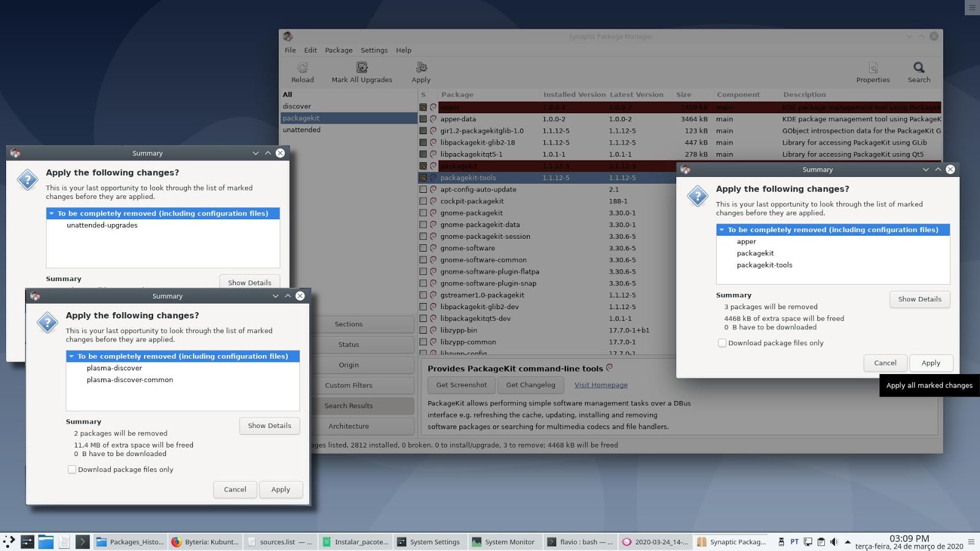Click the question mark icon in unattended-upgrades Summary dialog
980x551 pixels.
pos(28,180)
